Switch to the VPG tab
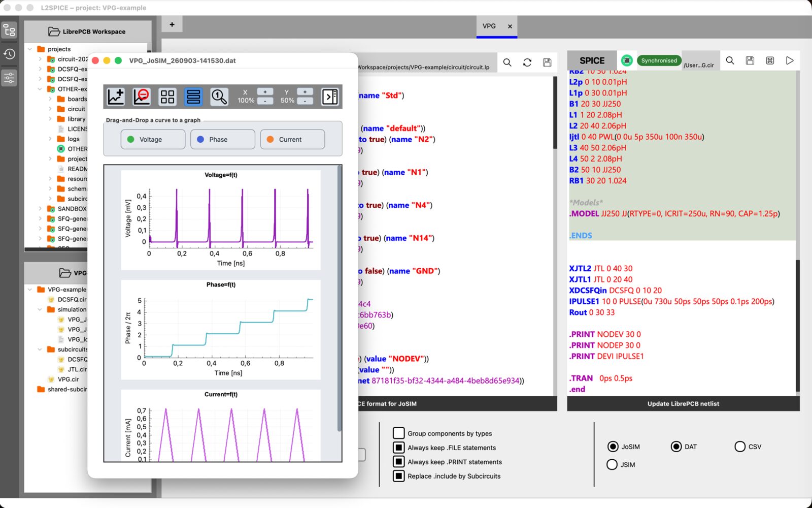Image resolution: width=812 pixels, height=508 pixels. (489, 26)
